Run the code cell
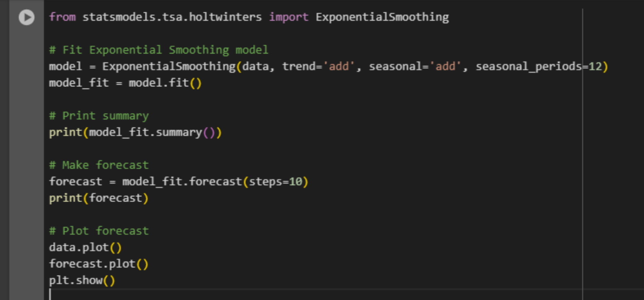The height and width of the screenshot is (300, 644). pos(26,17)
